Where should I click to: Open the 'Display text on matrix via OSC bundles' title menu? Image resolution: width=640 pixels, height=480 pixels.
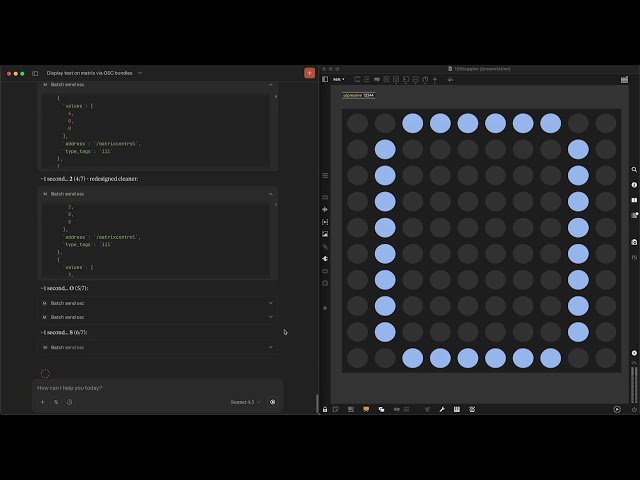pyautogui.click(x=94, y=73)
